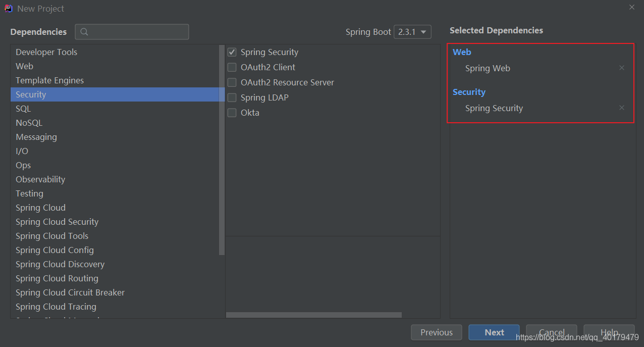This screenshot has width=644, height=347.
Task: Click the IntelliJ IDEA logo icon
Action: point(9,8)
